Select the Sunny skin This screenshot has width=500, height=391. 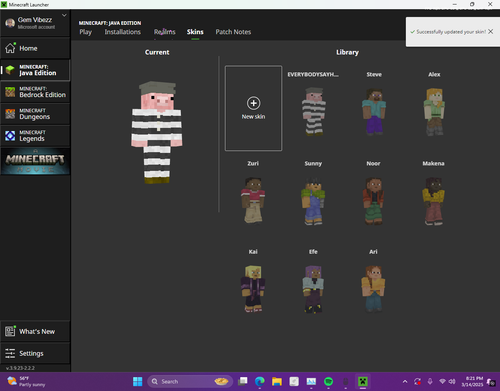click(x=313, y=201)
